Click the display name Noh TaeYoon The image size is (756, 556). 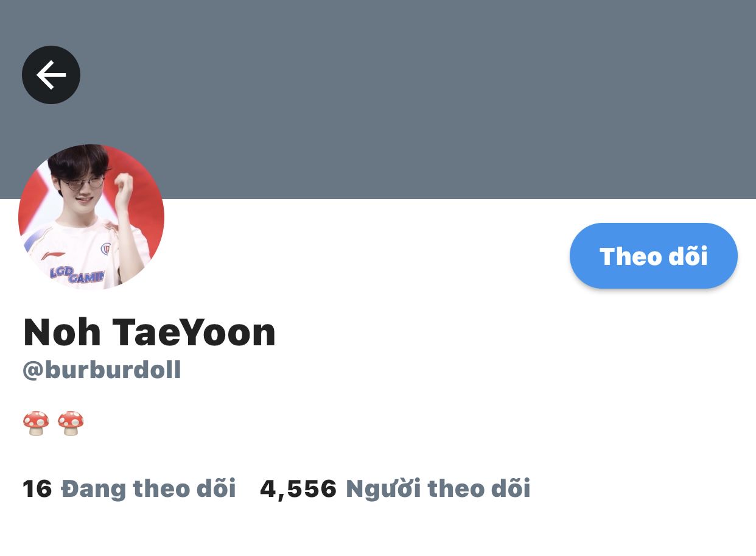point(149,332)
